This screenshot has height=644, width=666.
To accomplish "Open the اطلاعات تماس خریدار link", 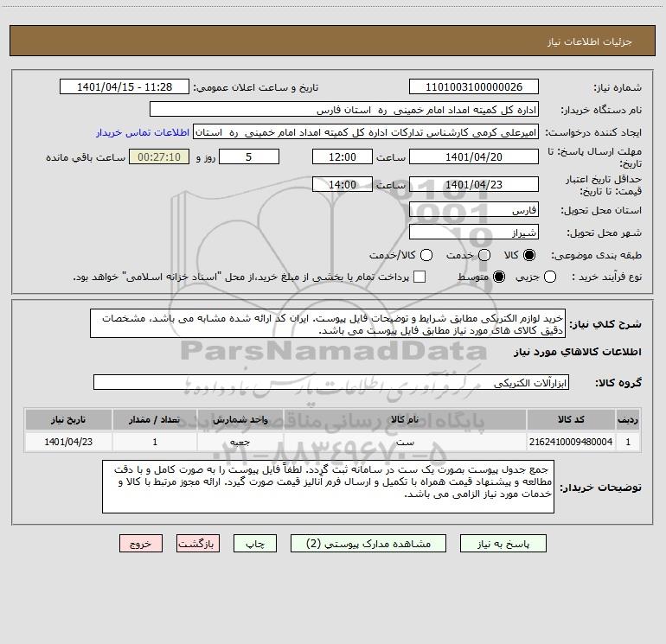I will tap(143, 132).
